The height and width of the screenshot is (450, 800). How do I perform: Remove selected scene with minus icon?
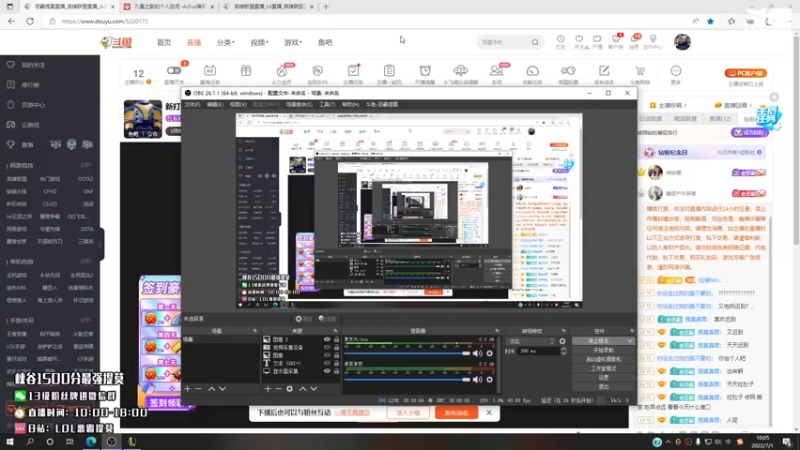pos(198,389)
